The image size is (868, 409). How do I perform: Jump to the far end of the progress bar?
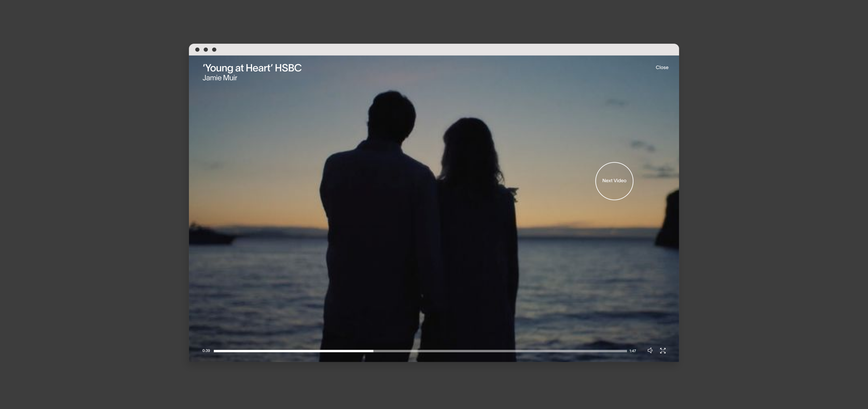pos(626,351)
